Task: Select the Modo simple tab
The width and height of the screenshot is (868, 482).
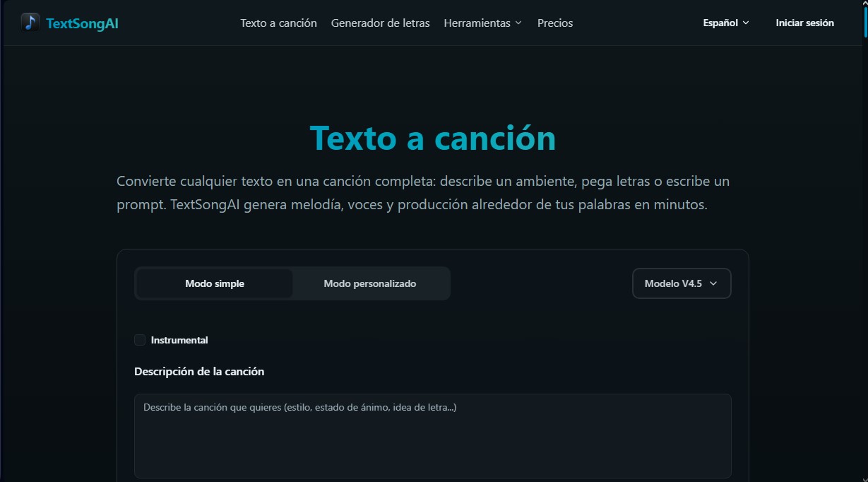Action: [215, 283]
